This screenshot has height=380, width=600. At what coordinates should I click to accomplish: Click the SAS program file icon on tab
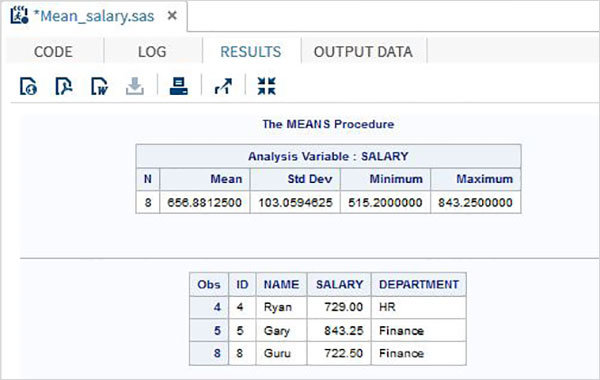(19, 15)
